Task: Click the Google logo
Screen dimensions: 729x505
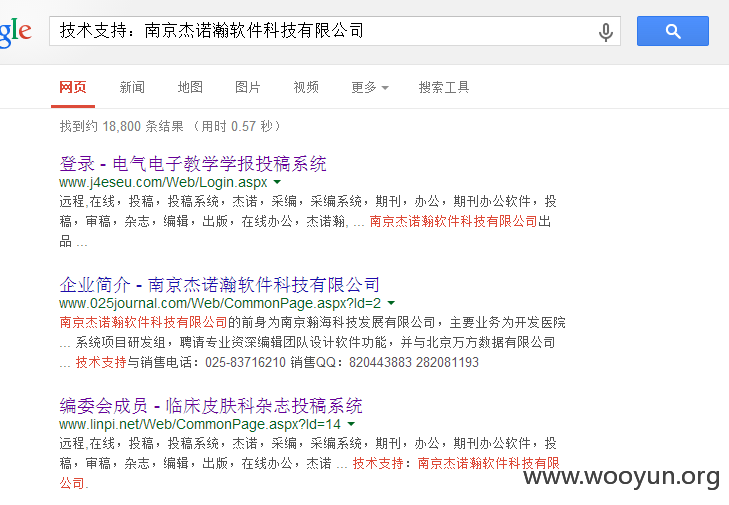Action: point(15,32)
